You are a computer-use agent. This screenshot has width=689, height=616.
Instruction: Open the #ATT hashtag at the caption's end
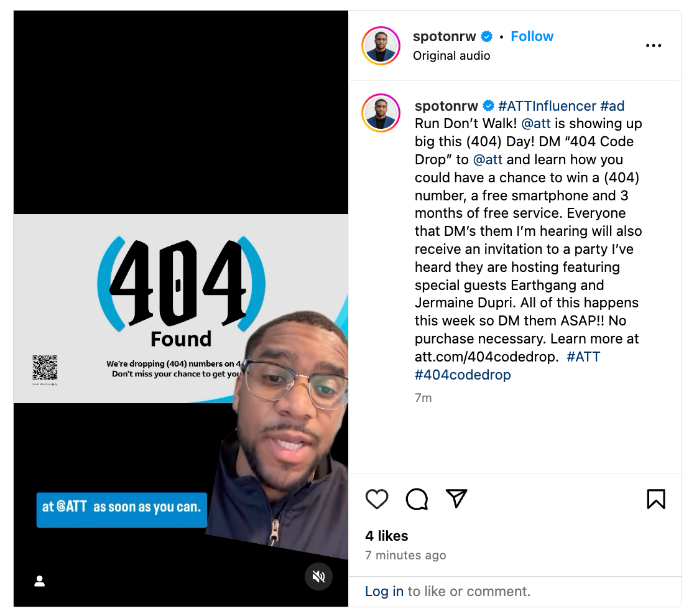(583, 357)
